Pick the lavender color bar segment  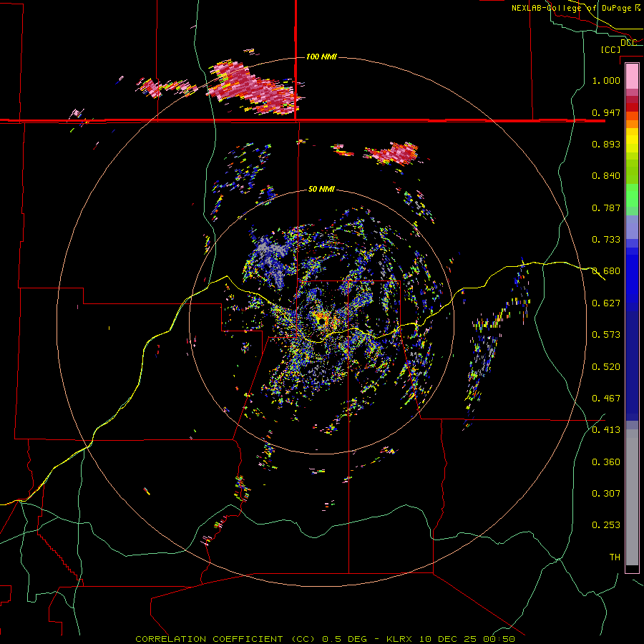(x=632, y=227)
